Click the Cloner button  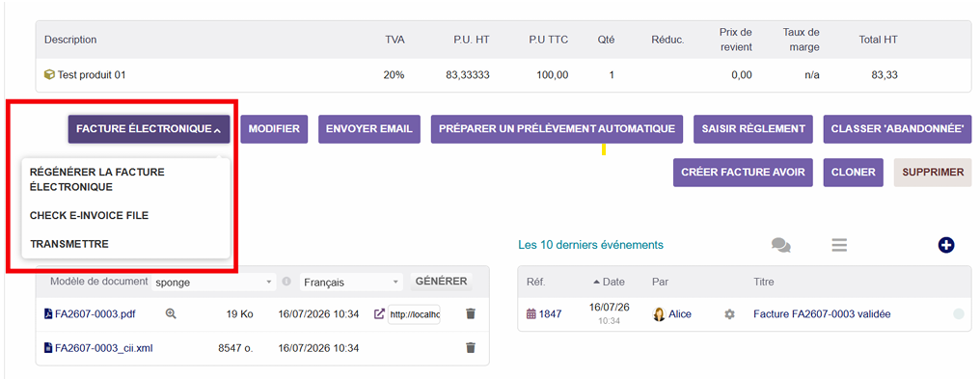point(853,173)
